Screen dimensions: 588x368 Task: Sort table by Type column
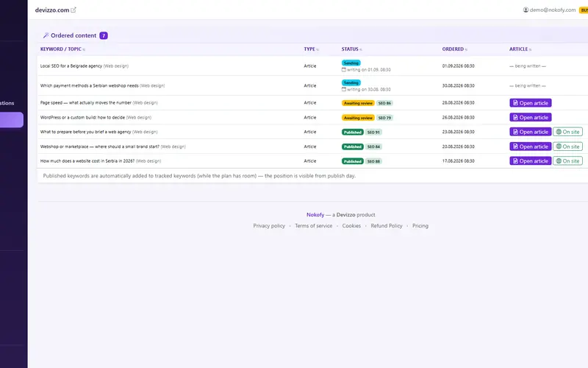click(x=311, y=49)
